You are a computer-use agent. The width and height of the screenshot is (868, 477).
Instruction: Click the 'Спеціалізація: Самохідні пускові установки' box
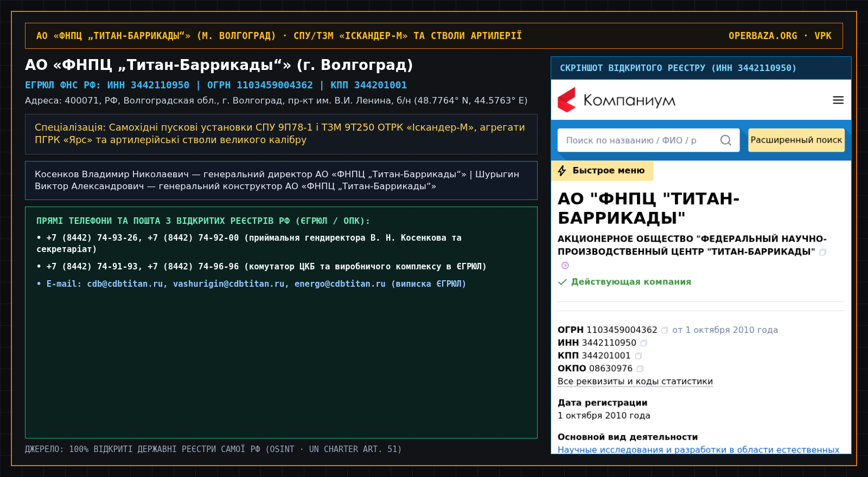pos(281,134)
